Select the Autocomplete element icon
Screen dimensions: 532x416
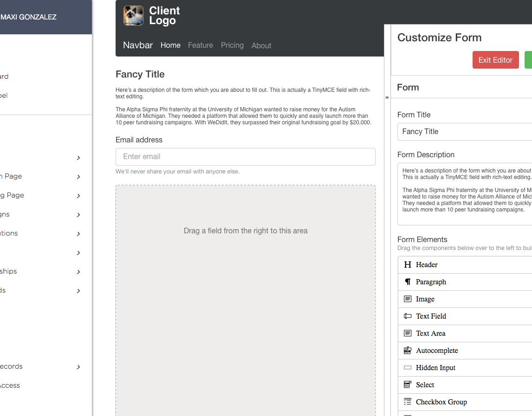click(x=408, y=350)
